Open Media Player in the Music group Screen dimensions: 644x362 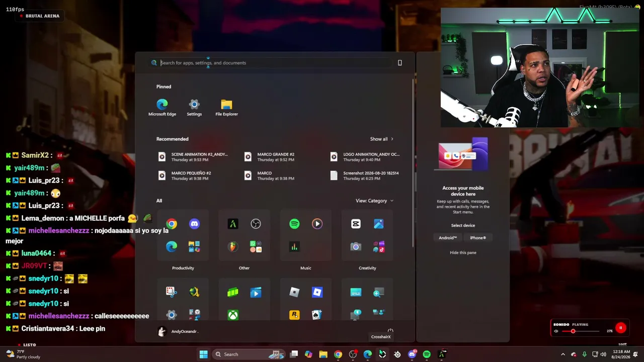click(317, 224)
